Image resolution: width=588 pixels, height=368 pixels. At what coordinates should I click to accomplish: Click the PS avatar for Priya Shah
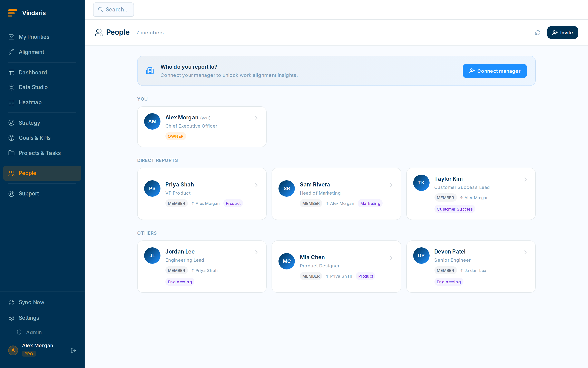pos(152,188)
